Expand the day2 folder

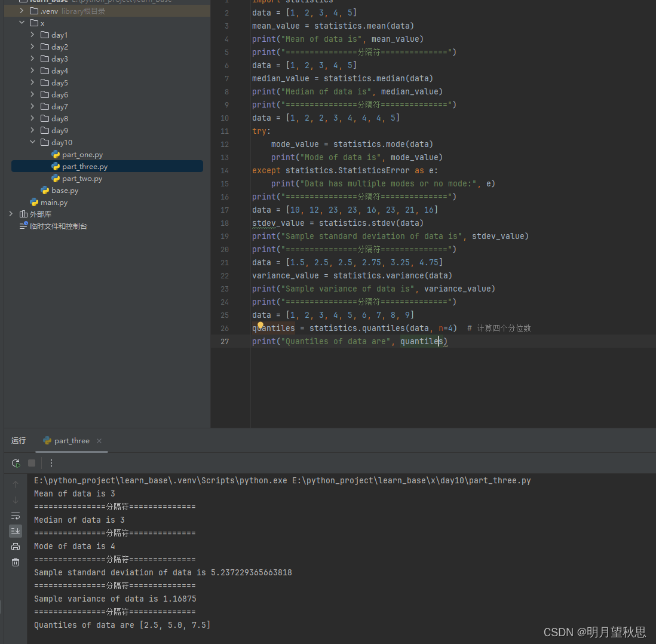tap(32, 47)
